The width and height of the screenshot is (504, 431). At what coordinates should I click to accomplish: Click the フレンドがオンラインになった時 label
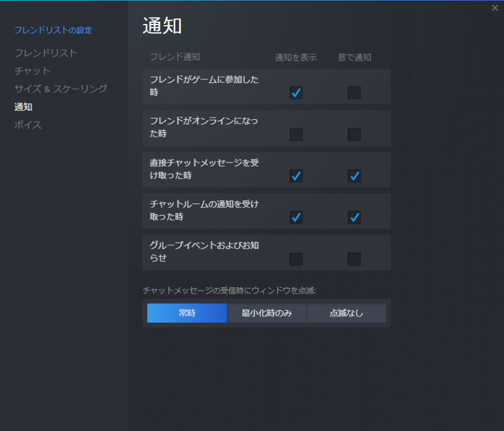[203, 127]
